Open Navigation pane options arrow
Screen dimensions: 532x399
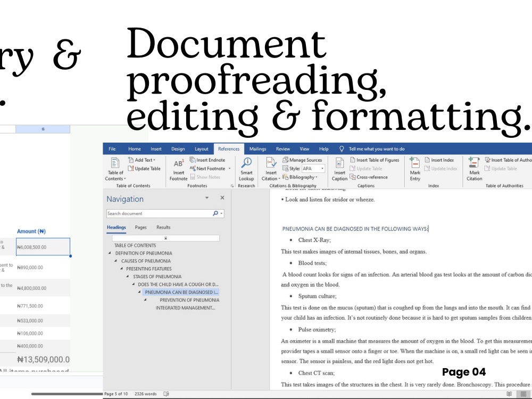206,197
